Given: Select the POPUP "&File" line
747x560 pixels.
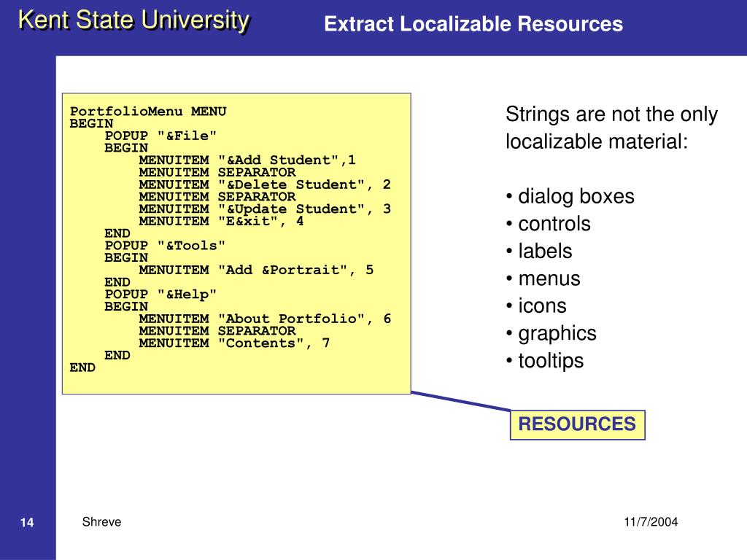Looking at the screenshot, I should 160,136.
